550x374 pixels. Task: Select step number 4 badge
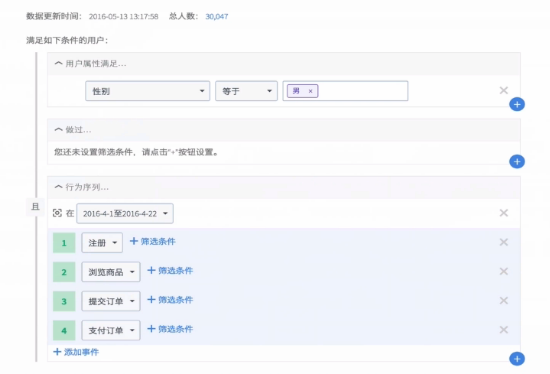coord(64,330)
